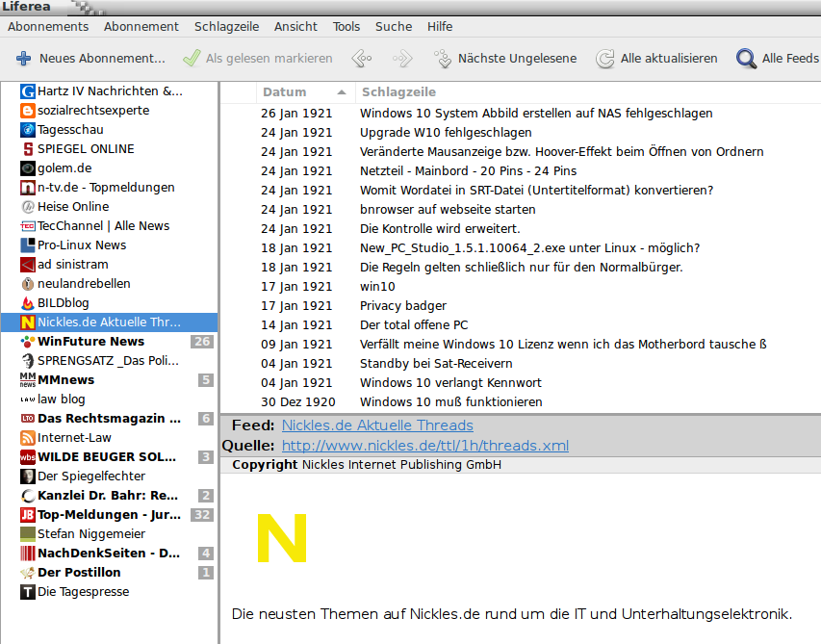This screenshot has width=821, height=644.
Task: Click the Tagesschau feed icon
Action: tap(28, 130)
